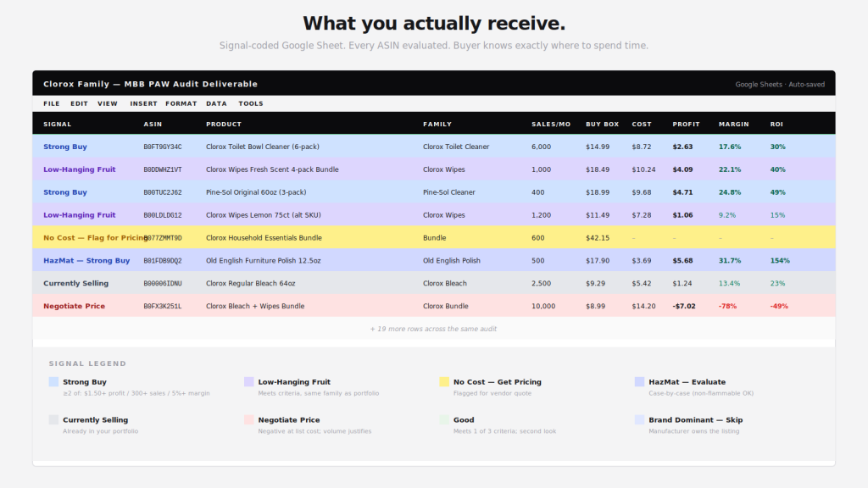
Task: Click Pine-Sol Original 60oz (3-pack) product
Action: [256, 192]
